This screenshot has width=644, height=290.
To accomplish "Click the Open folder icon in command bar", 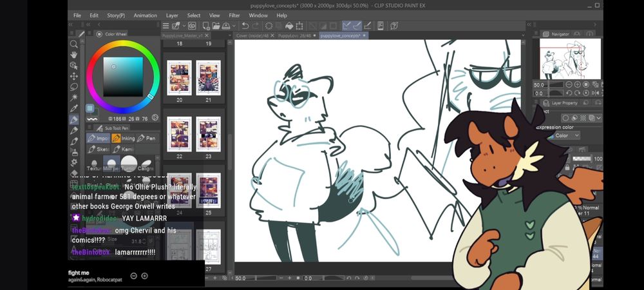I will pos(216,26).
